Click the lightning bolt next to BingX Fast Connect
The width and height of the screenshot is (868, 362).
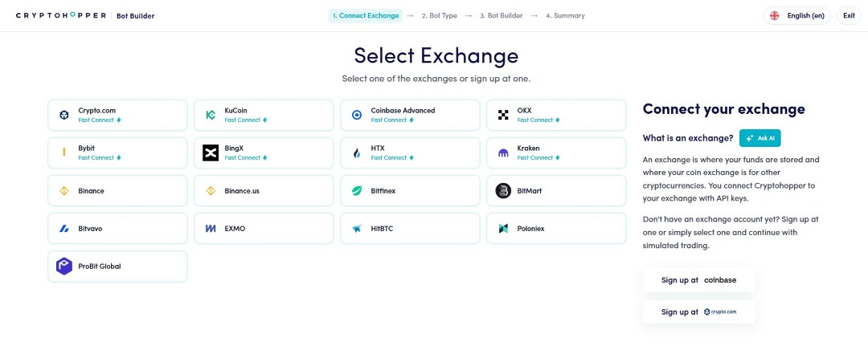264,157
